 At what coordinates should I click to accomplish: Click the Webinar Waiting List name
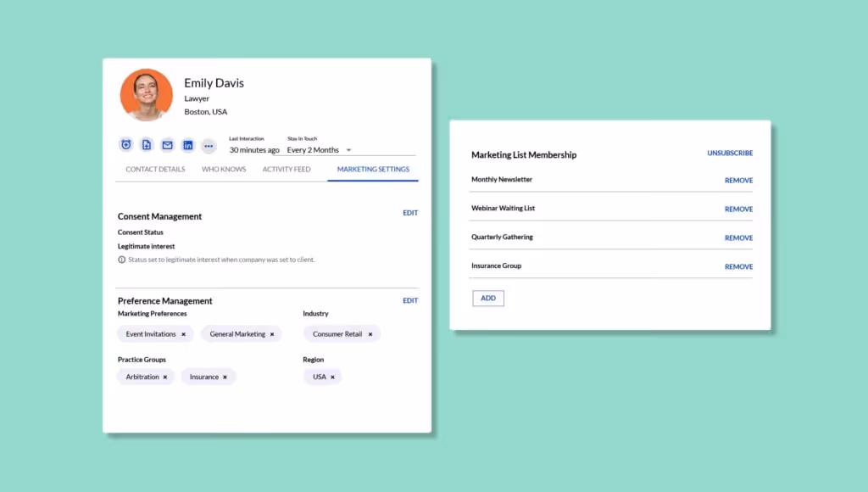coord(504,209)
